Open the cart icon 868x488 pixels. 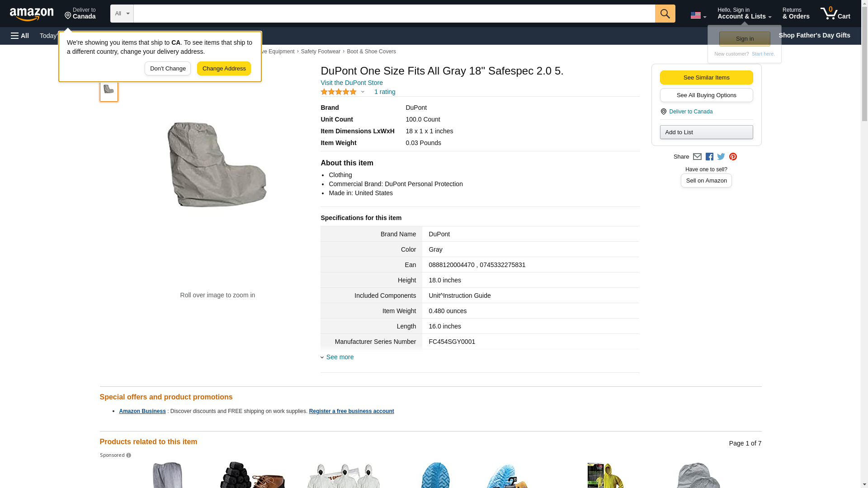coord(835,14)
